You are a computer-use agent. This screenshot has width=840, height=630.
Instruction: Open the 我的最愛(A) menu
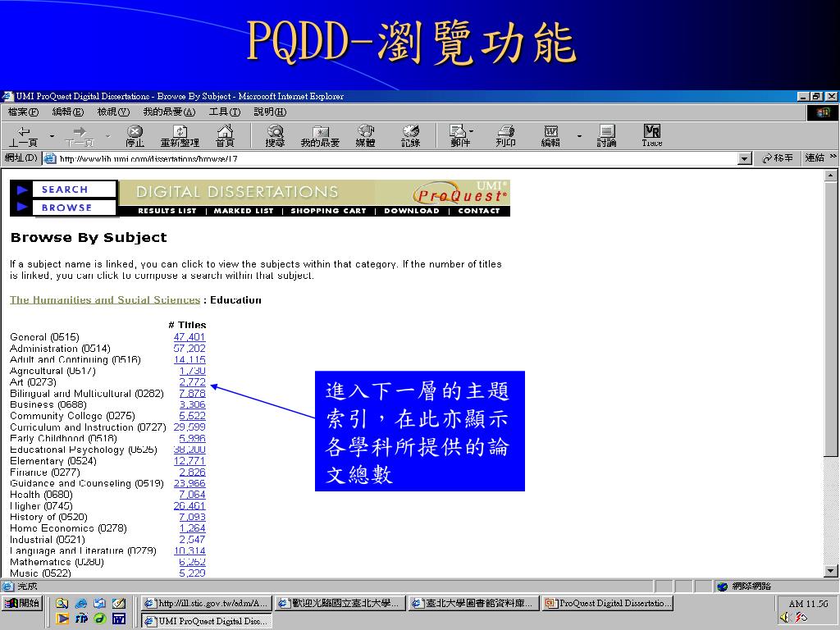coord(169,112)
